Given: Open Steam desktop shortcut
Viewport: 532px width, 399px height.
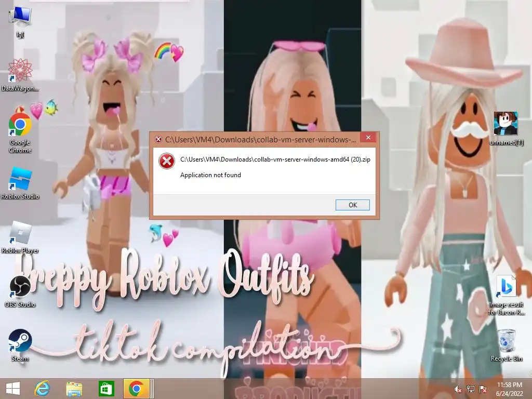Looking at the screenshot, I should 20,345.
